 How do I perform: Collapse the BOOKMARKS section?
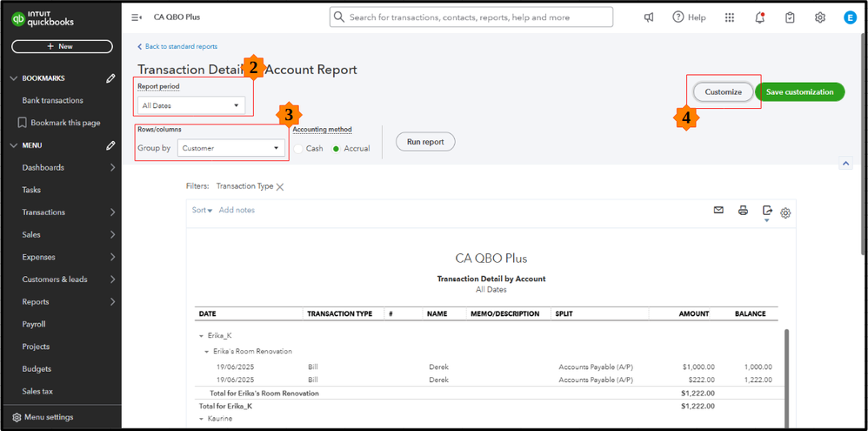(14, 78)
